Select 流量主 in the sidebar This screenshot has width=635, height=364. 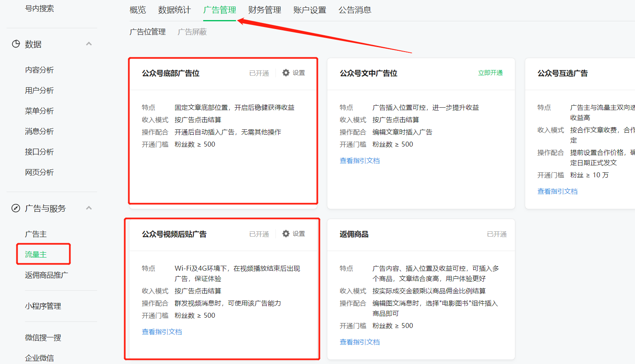coord(36,255)
